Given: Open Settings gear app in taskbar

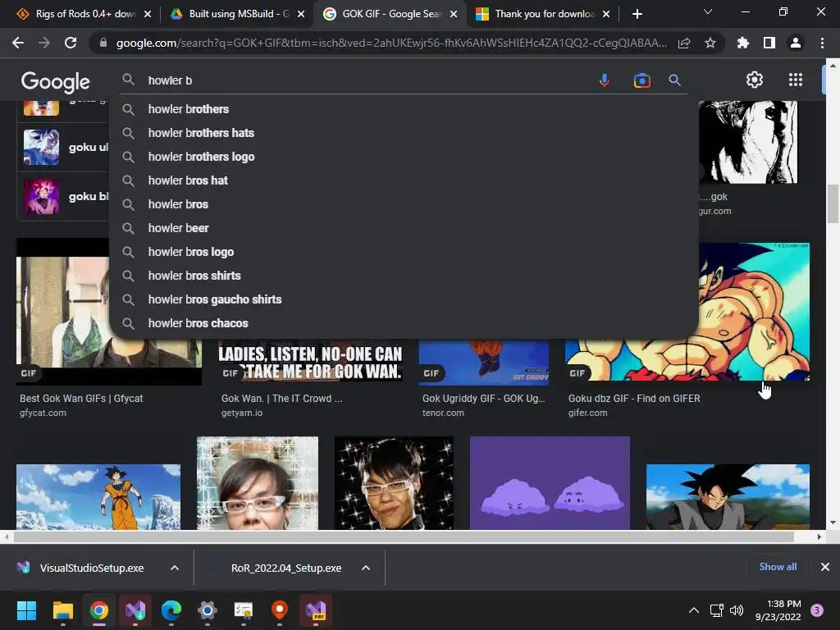Looking at the screenshot, I should click(x=208, y=610).
